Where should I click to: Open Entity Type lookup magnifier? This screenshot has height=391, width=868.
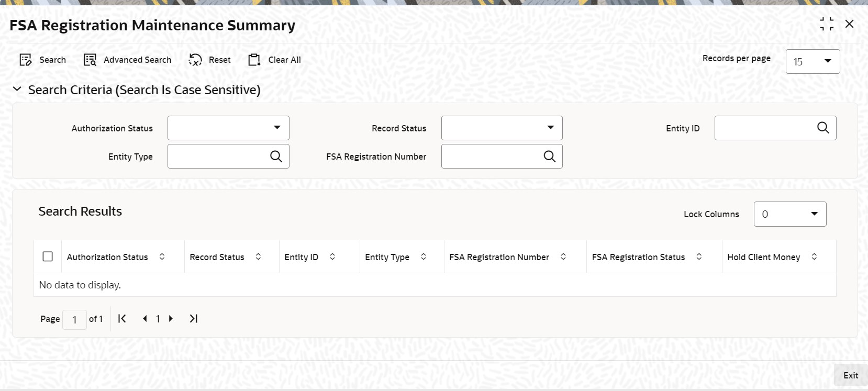click(x=276, y=156)
